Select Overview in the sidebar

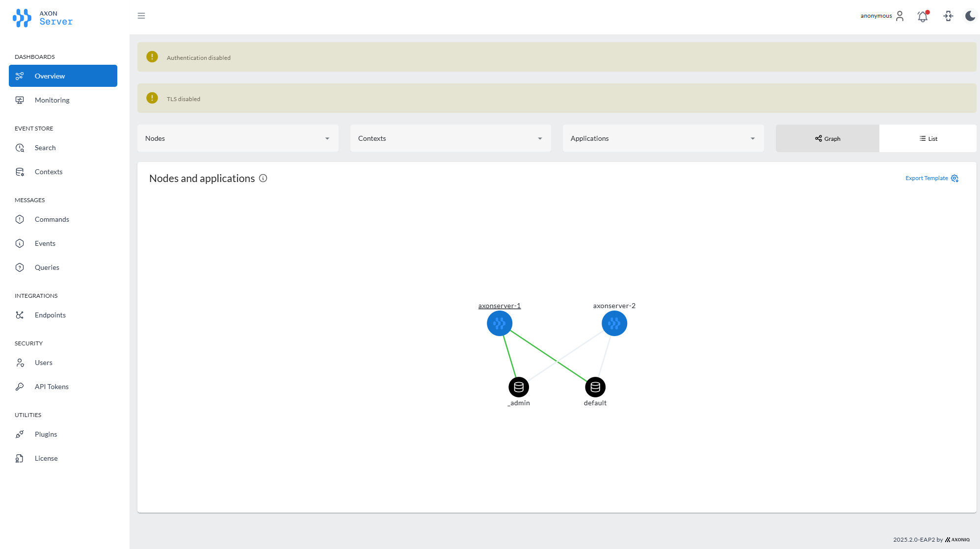click(x=50, y=76)
